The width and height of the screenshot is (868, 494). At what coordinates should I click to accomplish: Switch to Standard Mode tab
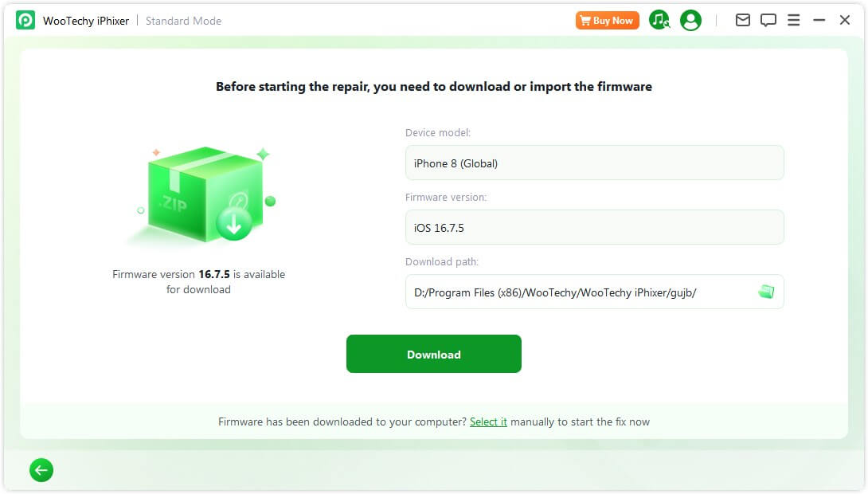(183, 21)
